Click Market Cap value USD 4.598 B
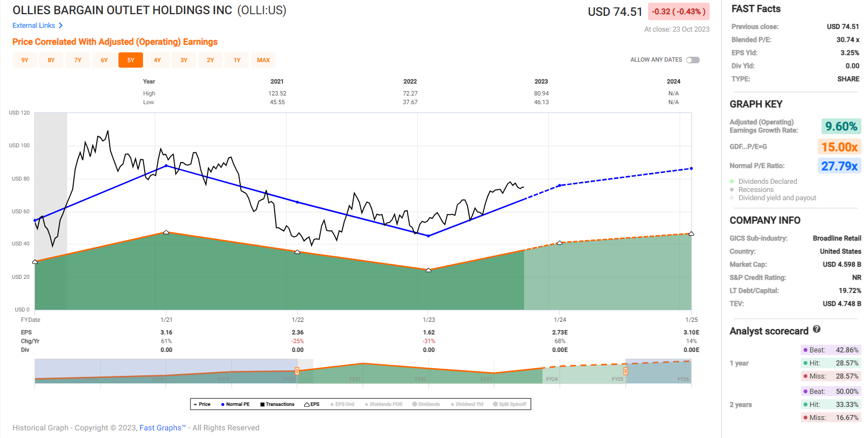The height and width of the screenshot is (438, 868). [842, 265]
